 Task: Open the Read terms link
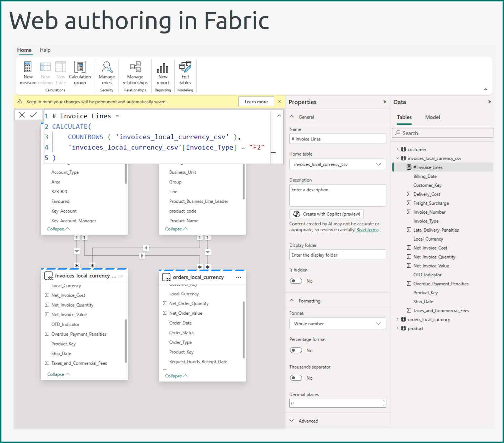[367, 230]
